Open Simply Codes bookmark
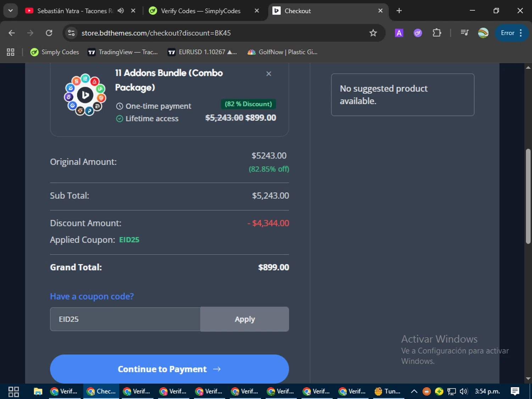The image size is (532, 399). pos(55,52)
